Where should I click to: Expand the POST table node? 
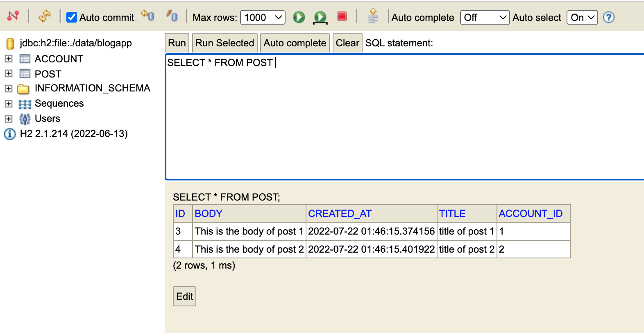[8, 73]
